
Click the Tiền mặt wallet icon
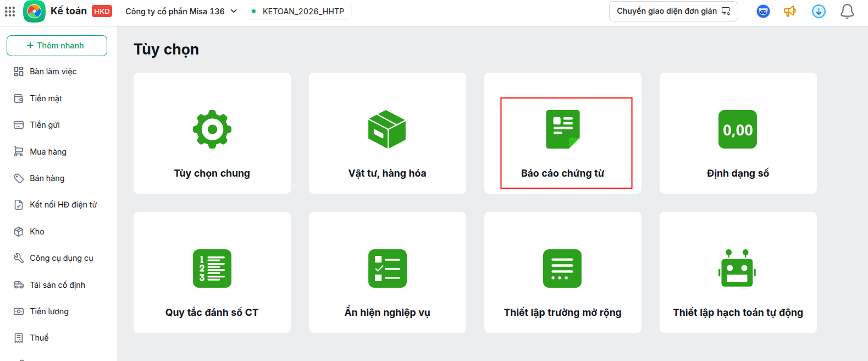point(19,98)
